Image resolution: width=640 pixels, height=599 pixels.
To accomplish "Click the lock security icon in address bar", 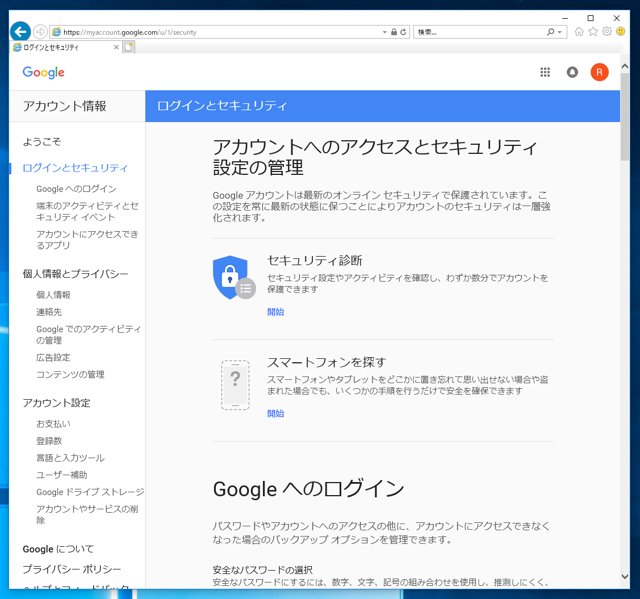I will (394, 32).
